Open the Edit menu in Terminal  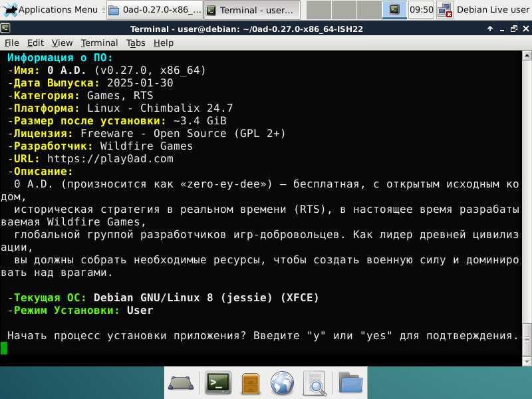(35, 43)
